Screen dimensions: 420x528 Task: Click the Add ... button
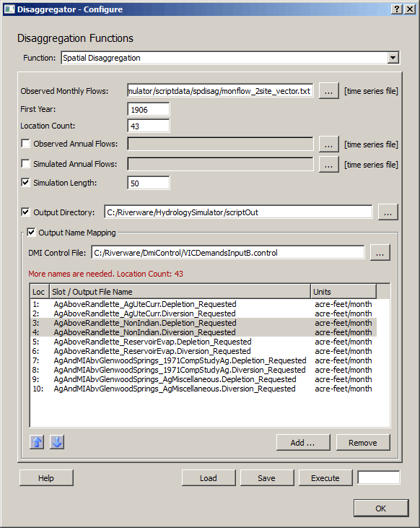[303, 443]
